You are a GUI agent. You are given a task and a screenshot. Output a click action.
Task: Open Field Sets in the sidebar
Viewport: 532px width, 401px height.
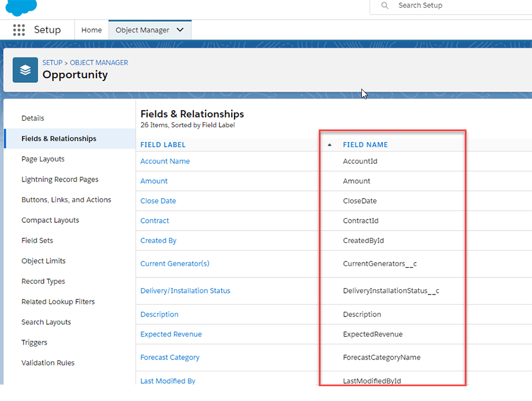(37, 240)
